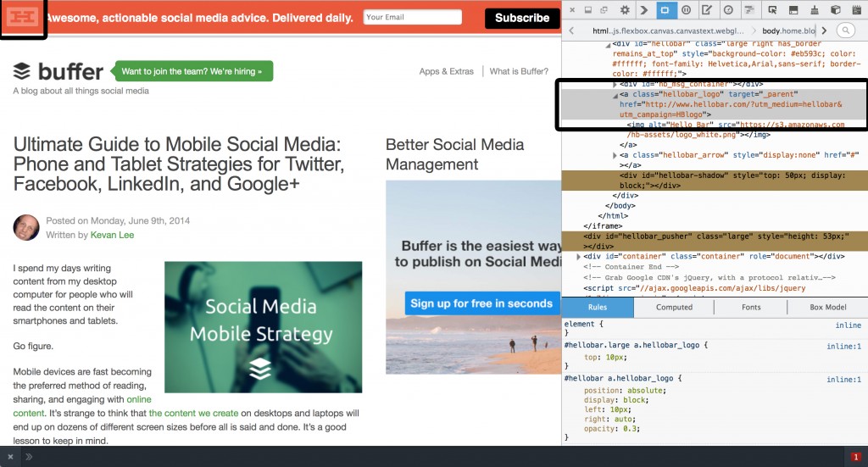Click the article headline 'Ultimate Guide to Mobile Social Media'
The width and height of the screenshot is (868, 467).
[179, 164]
